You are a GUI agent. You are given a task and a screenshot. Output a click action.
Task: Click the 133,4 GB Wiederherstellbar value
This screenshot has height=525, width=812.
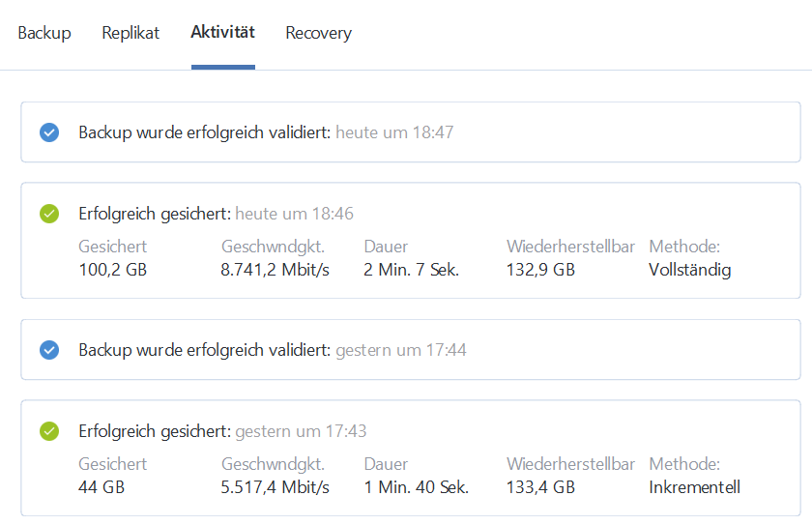coord(540,487)
